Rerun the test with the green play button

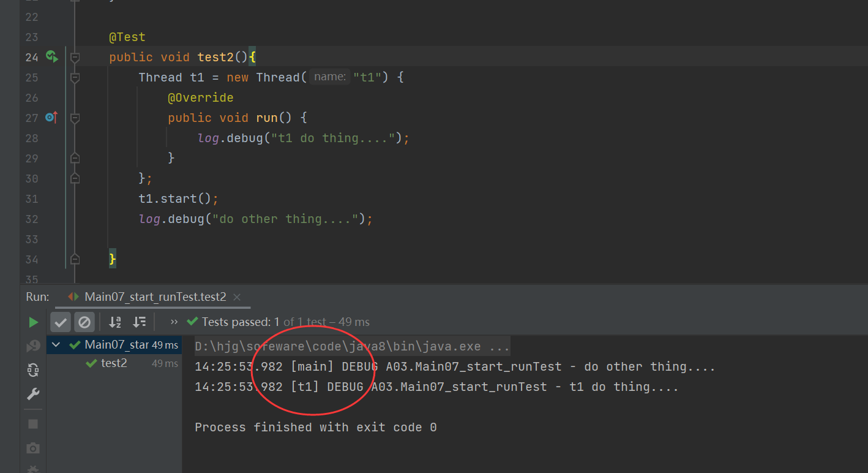[33, 322]
